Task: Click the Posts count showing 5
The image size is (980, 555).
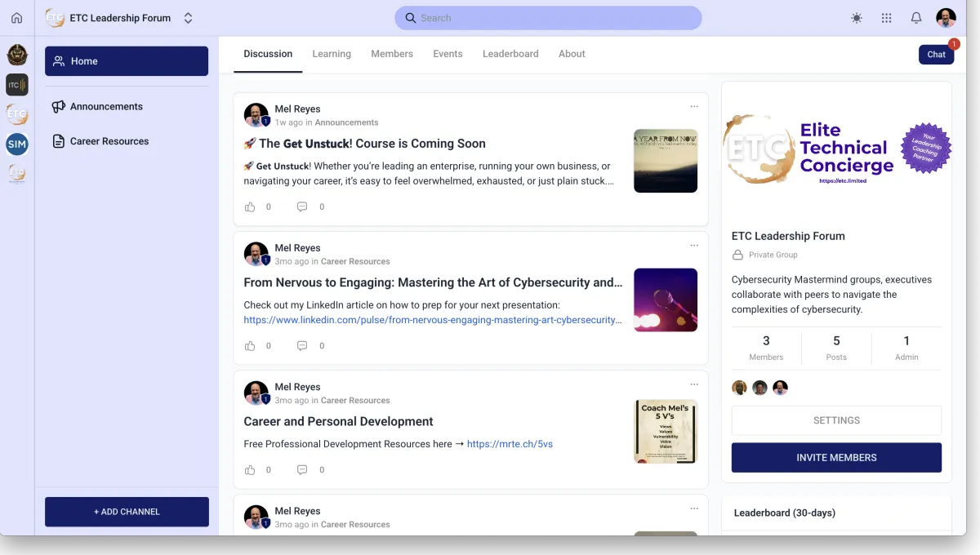Action: [836, 348]
